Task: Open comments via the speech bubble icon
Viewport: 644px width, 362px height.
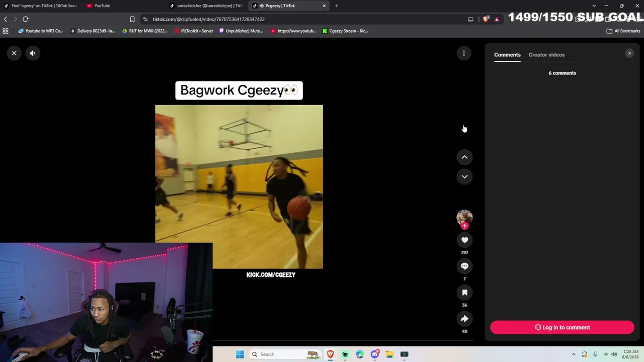Action: [x=464, y=266]
